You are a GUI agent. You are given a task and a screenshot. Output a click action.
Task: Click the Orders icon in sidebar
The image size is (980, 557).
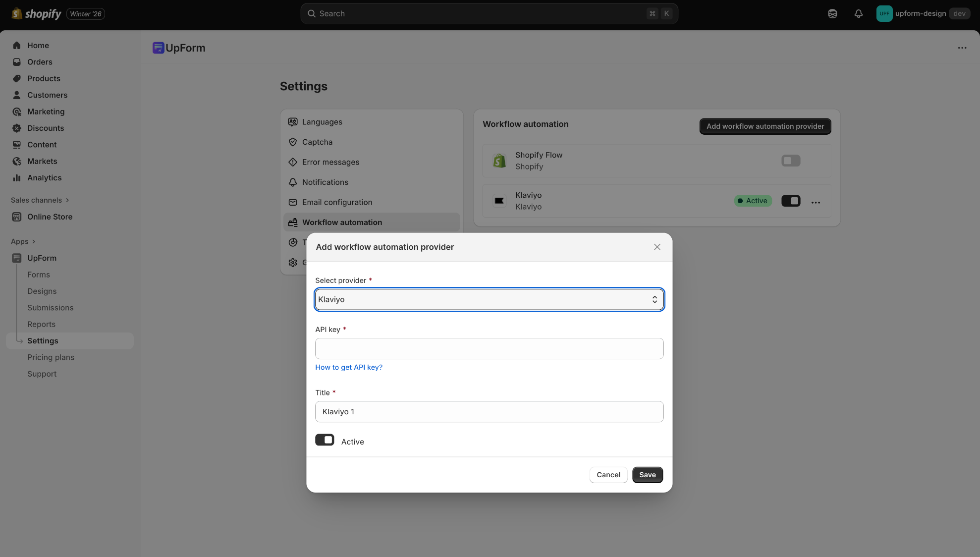tap(17, 62)
